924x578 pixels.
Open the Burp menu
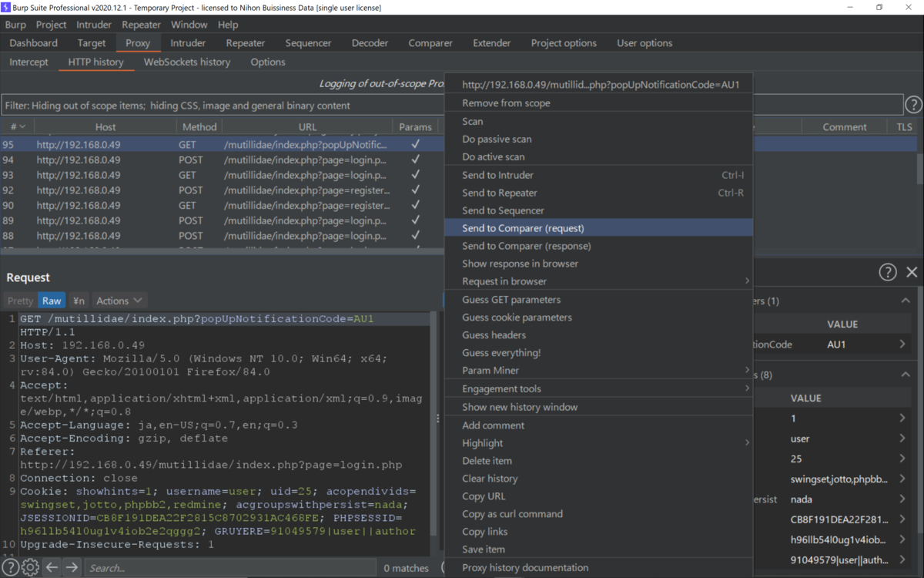pyautogui.click(x=15, y=25)
